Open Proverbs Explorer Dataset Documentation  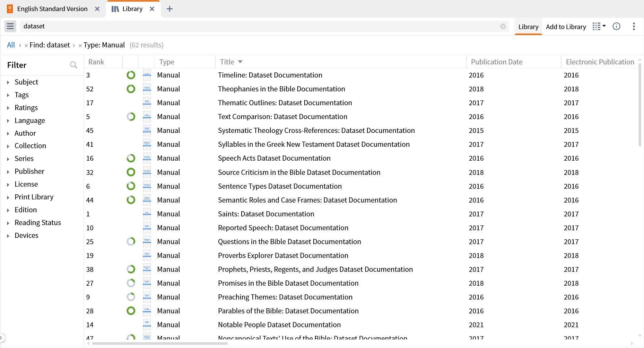tap(283, 255)
